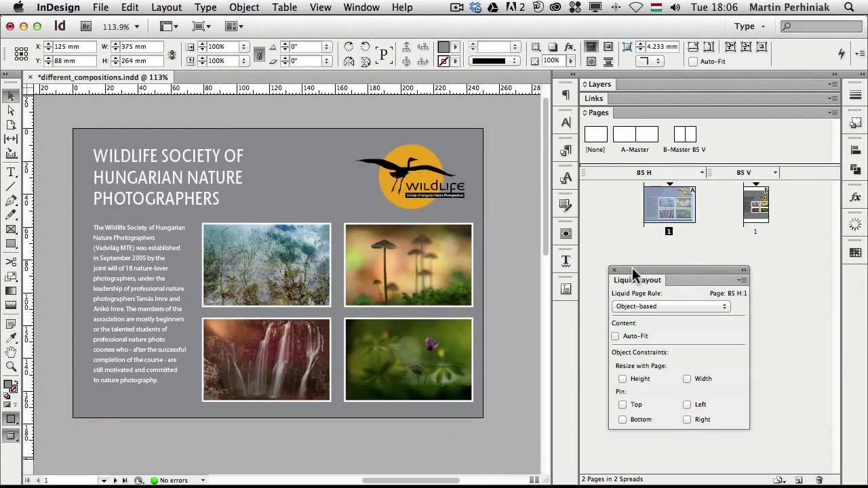Open the Layout menu
This screenshot has height=488, width=868.
pyautogui.click(x=166, y=7)
